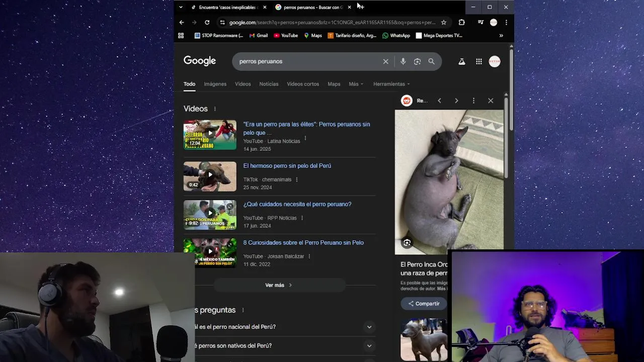Open Search Labs flask icon

pos(461,61)
